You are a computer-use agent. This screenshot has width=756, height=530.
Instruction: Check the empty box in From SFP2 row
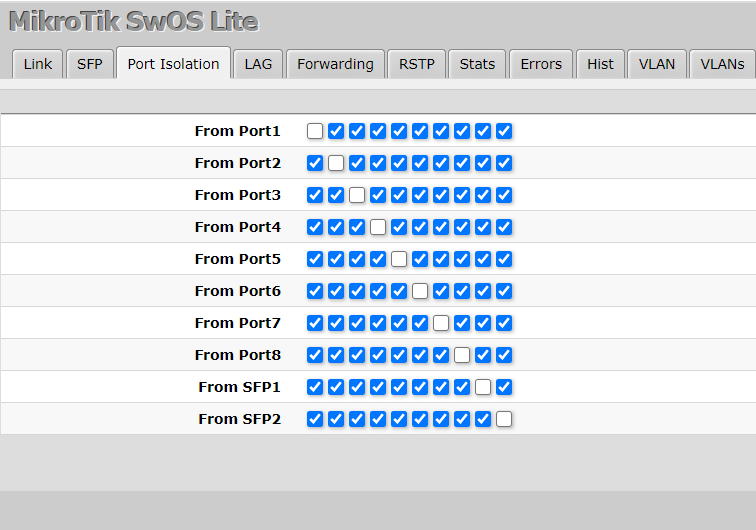pyautogui.click(x=504, y=419)
